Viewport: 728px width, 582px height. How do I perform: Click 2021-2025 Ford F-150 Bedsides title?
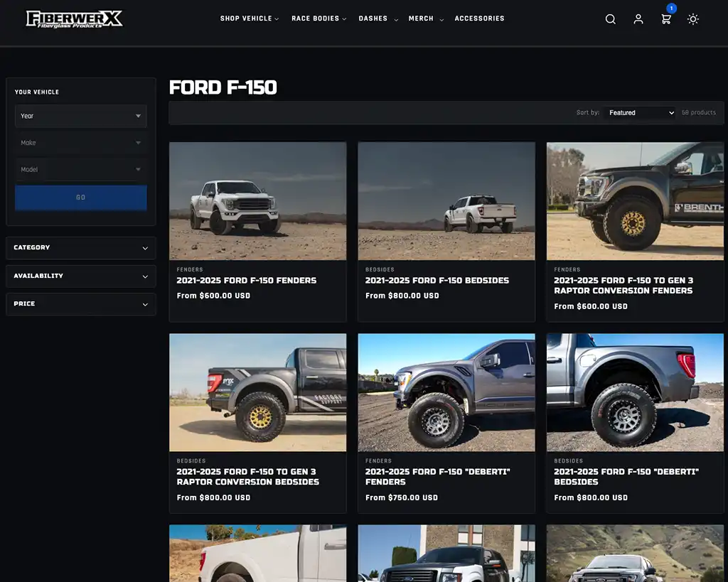pos(437,280)
